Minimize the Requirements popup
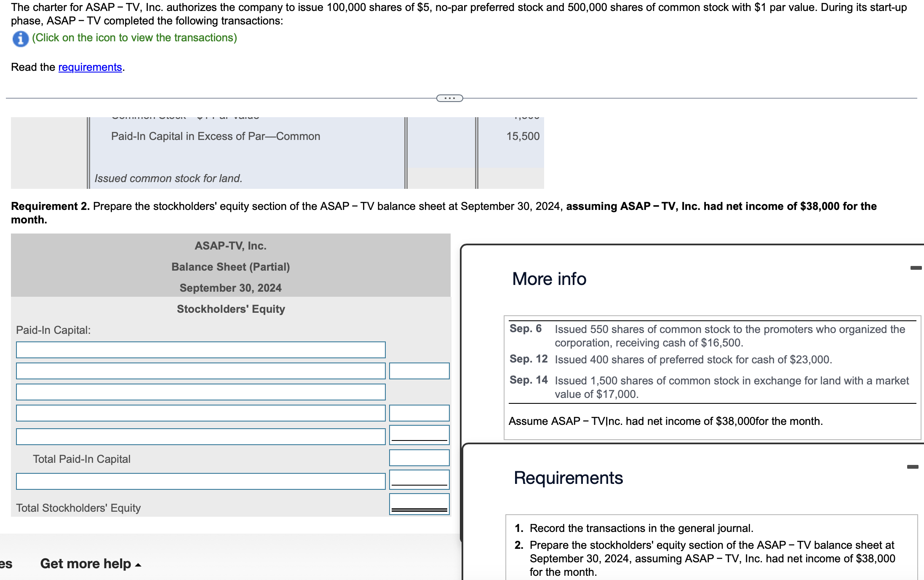 [x=912, y=467]
